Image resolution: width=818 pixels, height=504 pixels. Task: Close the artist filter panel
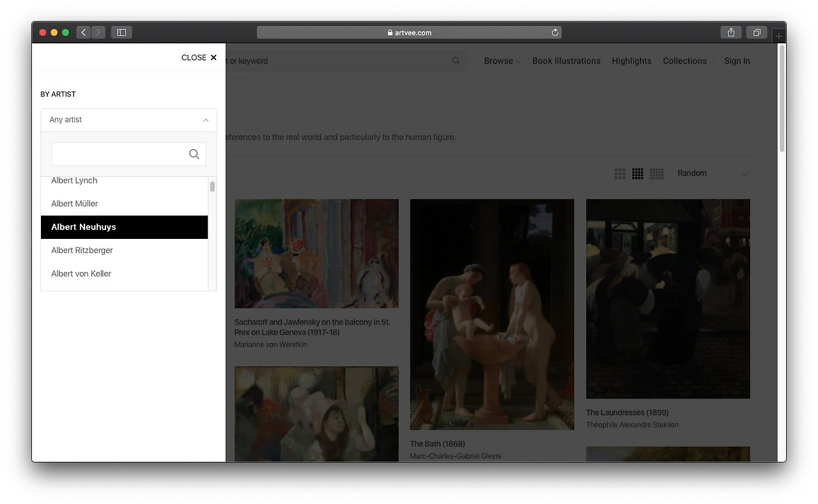coord(199,57)
